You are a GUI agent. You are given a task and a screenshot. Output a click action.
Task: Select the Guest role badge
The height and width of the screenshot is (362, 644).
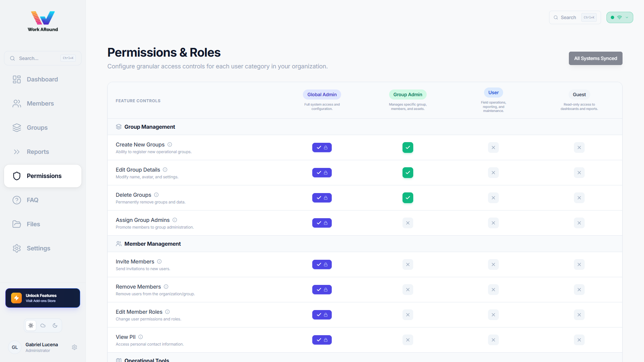579,95
